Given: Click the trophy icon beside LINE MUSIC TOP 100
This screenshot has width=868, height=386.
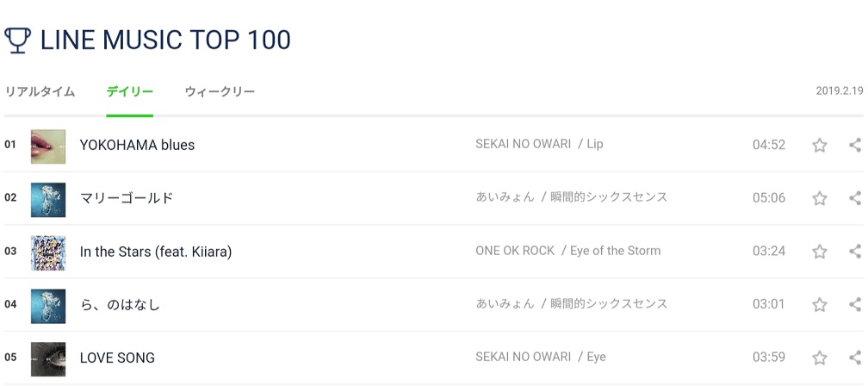Looking at the screenshot, I should 17,40.
